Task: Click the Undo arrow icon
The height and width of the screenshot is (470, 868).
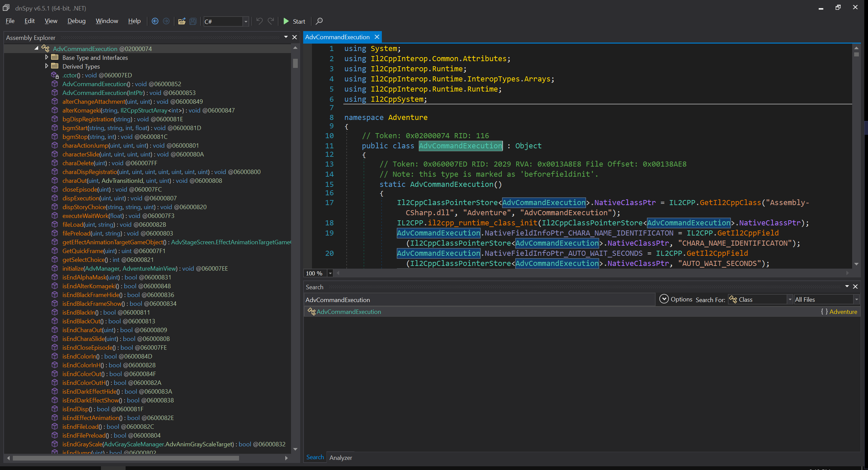Action: click(259, 21)
